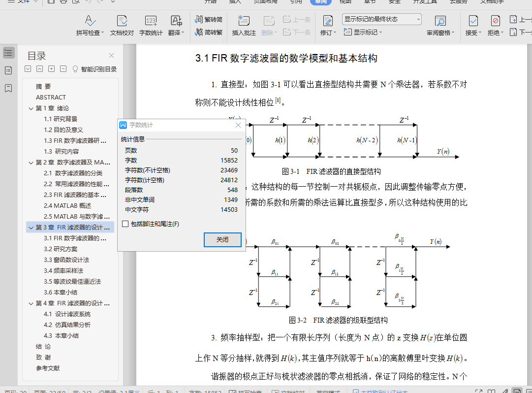
Task: Close the 字数统计 dialog with X
Action: coord(238,125)
